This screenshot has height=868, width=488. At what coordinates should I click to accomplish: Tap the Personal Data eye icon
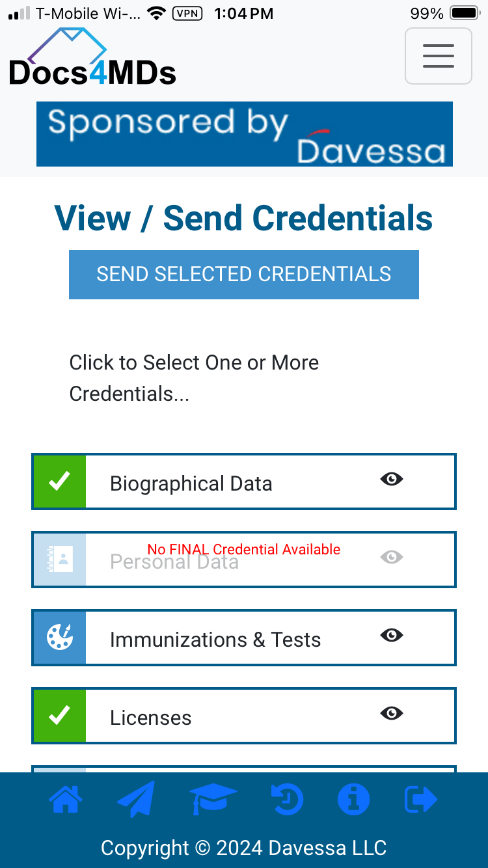(392, 558)
